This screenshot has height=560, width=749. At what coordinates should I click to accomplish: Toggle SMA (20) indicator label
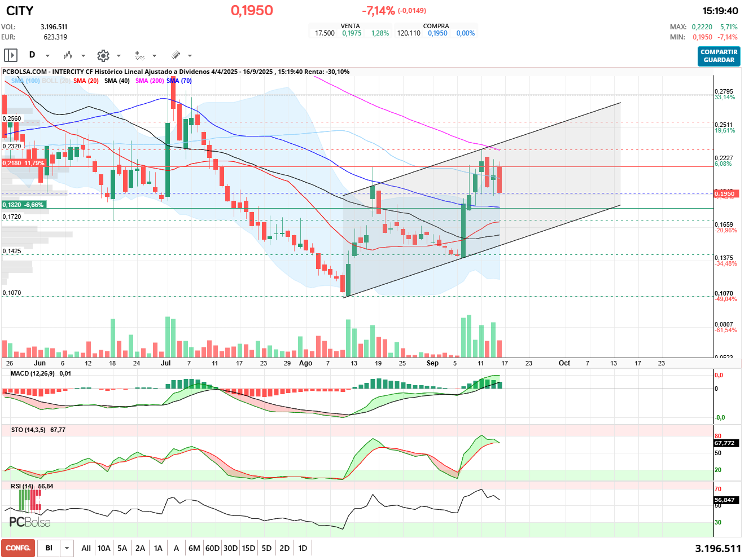click(x=86, y=81)
